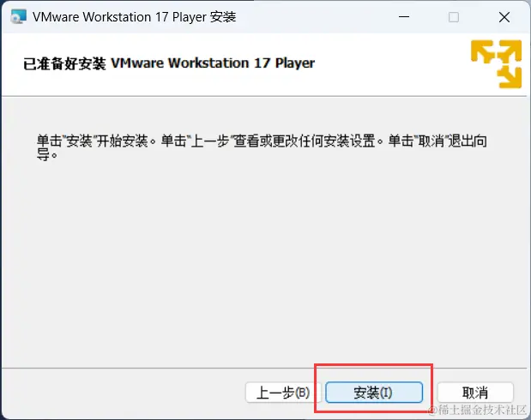The image size is (531, 420).
Task: Go back with 上一步(B) button
Action: [x=283, y=393]
